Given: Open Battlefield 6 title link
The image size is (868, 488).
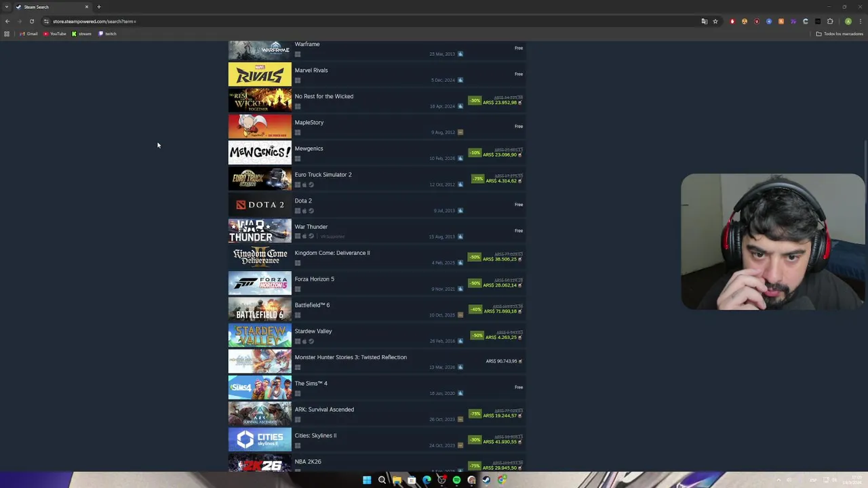Looking at the screenshot, I should click(312, 305).
